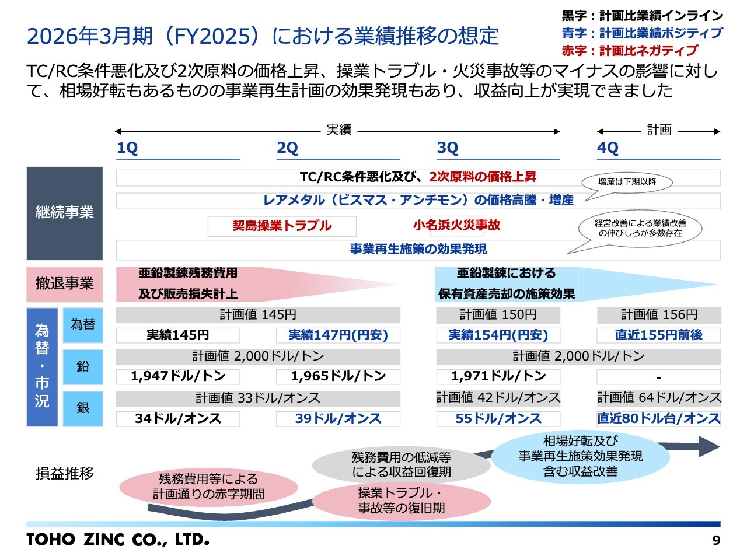Click the red 小名浜火災事故 text
This screenshot has width=747, height=560.
point(456,225)
